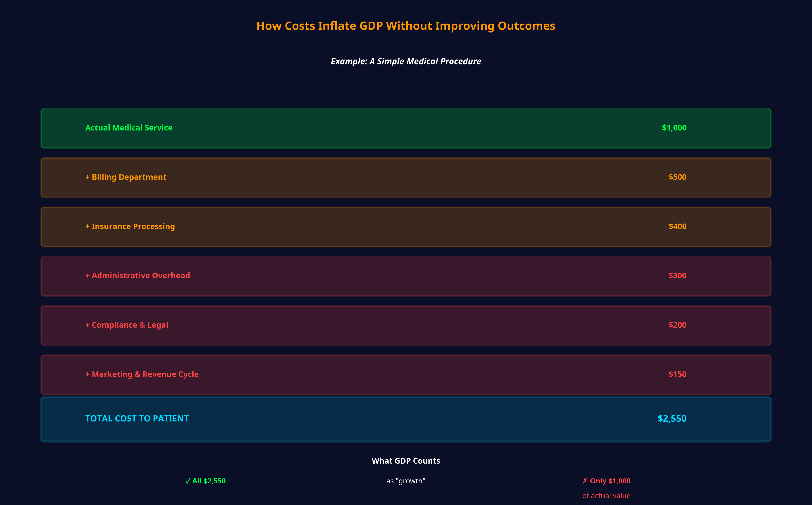This screenshot has width=812, height=505.
Task: Click TOTAL COST TO PATIENT label
Action: point(137,419)
